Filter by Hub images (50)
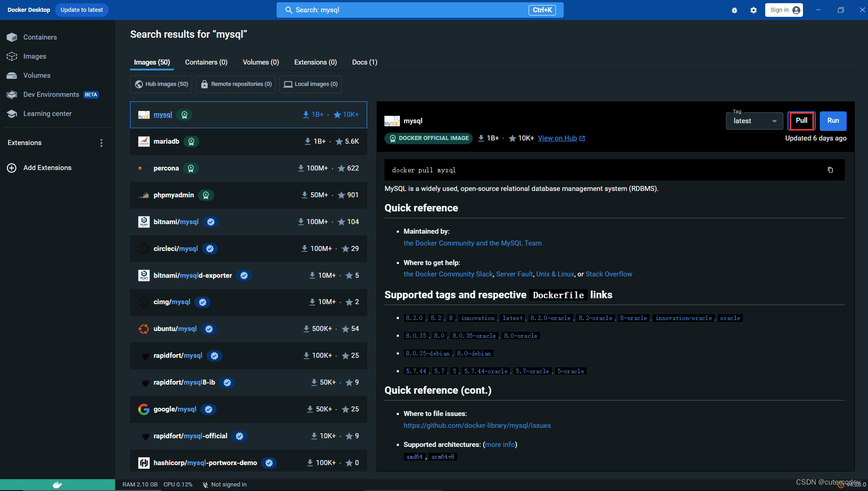868x491 pixels. [x=161, y=84]
